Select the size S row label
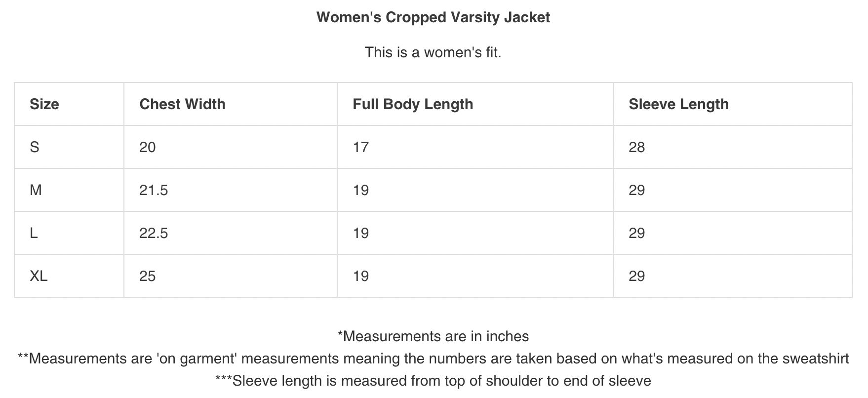Viewport: 868px width, 398px height. (35, 147)
